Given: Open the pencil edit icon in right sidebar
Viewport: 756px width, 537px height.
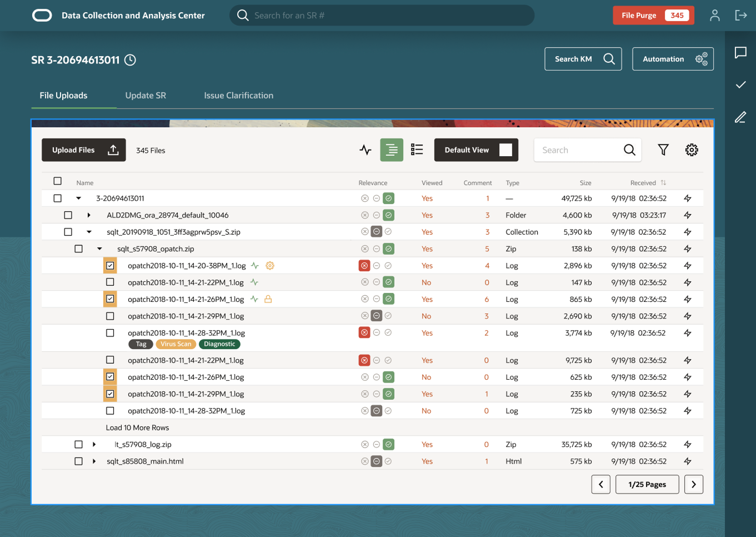Looking at the screenshot, I should pos(740,117).
